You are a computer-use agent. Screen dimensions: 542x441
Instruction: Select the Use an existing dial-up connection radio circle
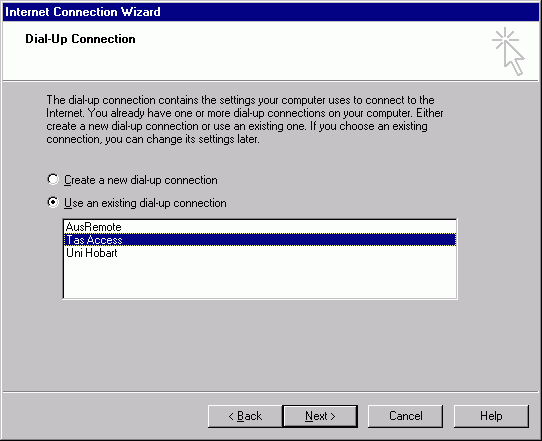point(53,202)
